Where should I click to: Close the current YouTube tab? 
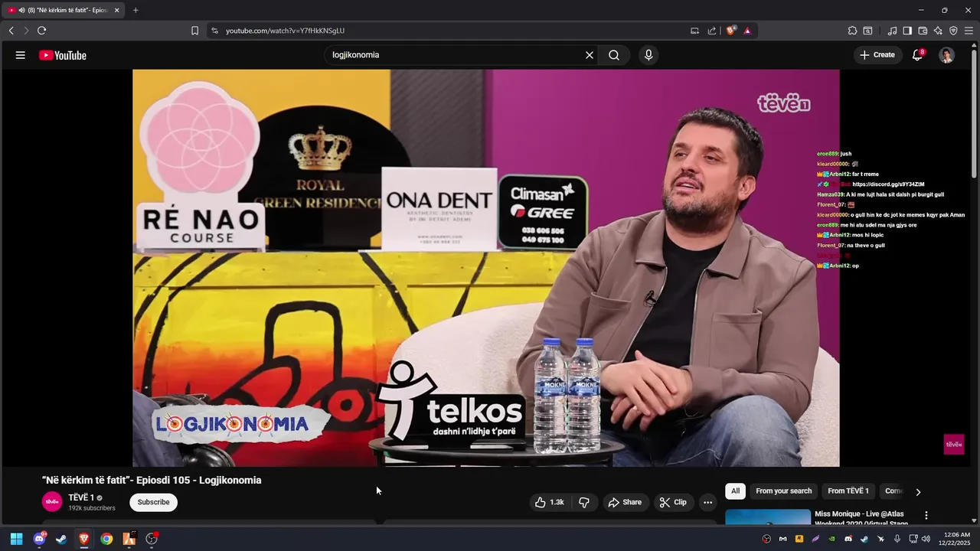pyautogui.click(x=116, y=10)
